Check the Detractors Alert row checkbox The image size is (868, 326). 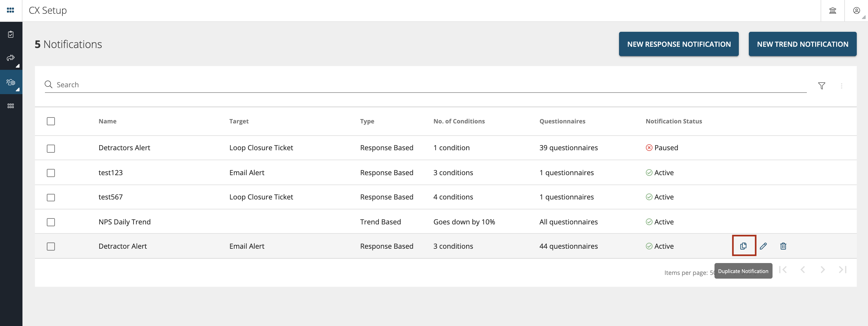coord(51,148)
